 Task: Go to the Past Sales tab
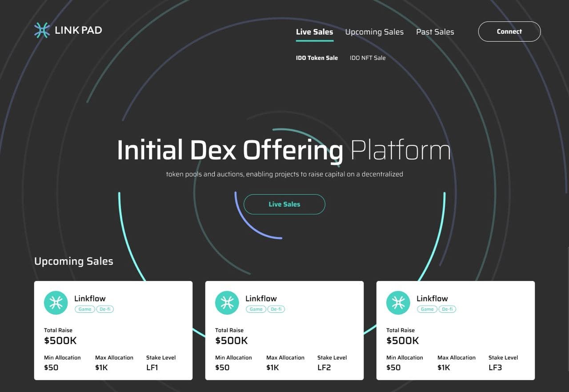click(x=435, y=32)
